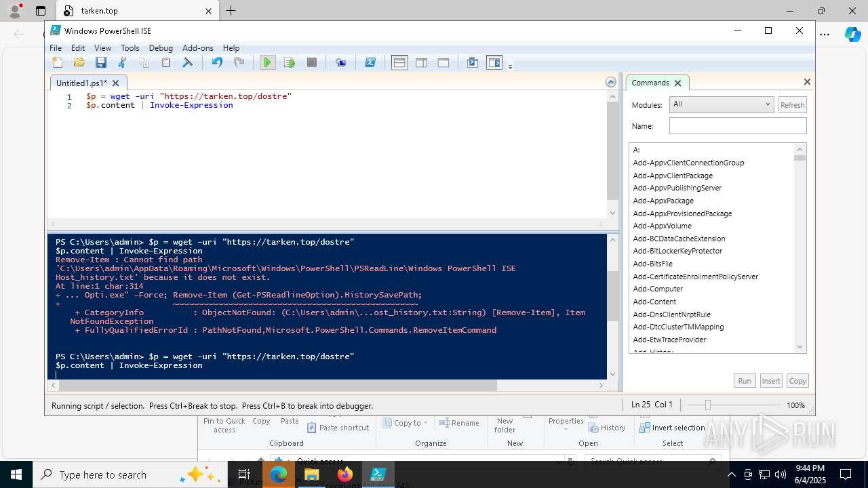Open the View menu

pyautogui.click(x=102, y=48)
